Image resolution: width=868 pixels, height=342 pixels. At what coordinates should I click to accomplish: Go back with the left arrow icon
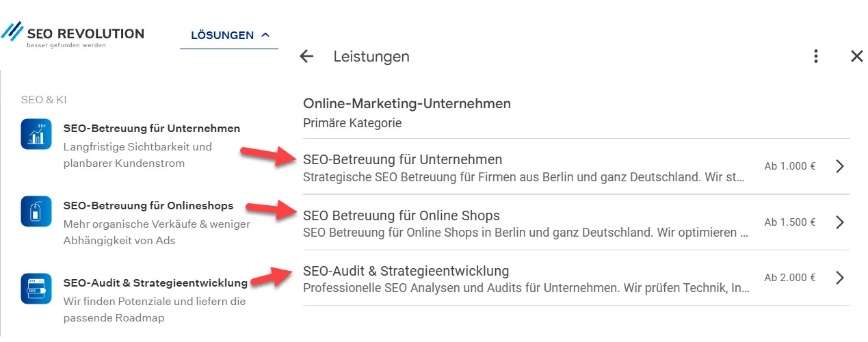point(306,57)
